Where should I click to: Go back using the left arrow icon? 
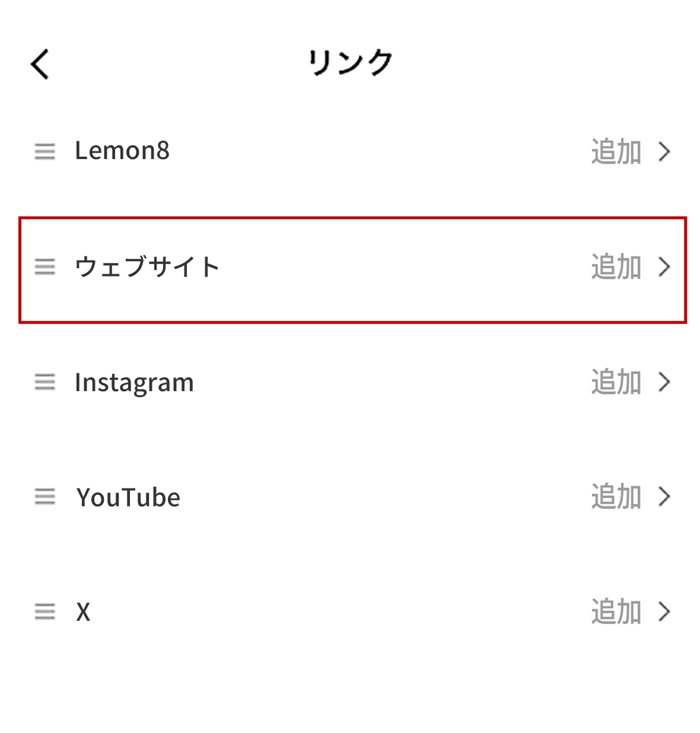point(40,64)
